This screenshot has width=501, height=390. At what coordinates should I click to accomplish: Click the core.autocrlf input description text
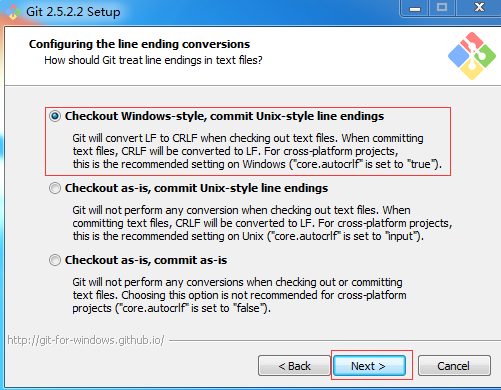click(262, 223)
